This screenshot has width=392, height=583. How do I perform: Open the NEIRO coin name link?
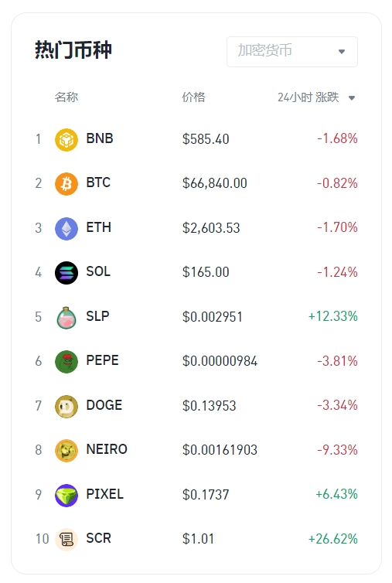click(107, 449)
